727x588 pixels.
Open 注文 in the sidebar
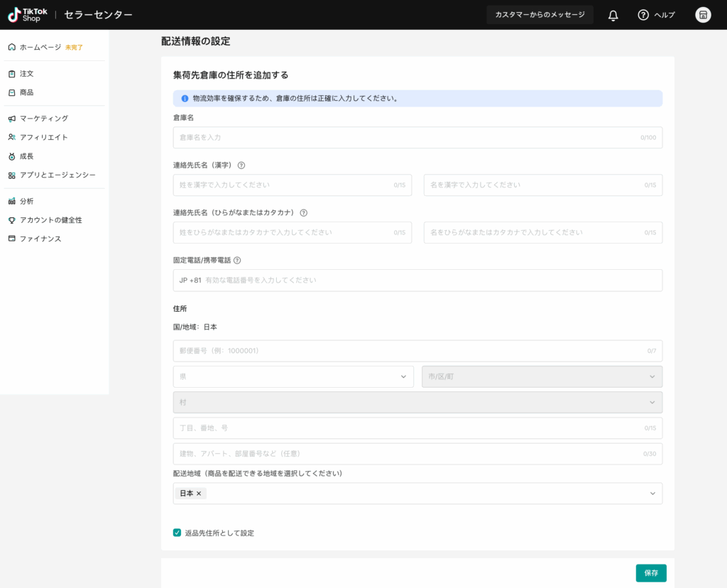[27, 74]
